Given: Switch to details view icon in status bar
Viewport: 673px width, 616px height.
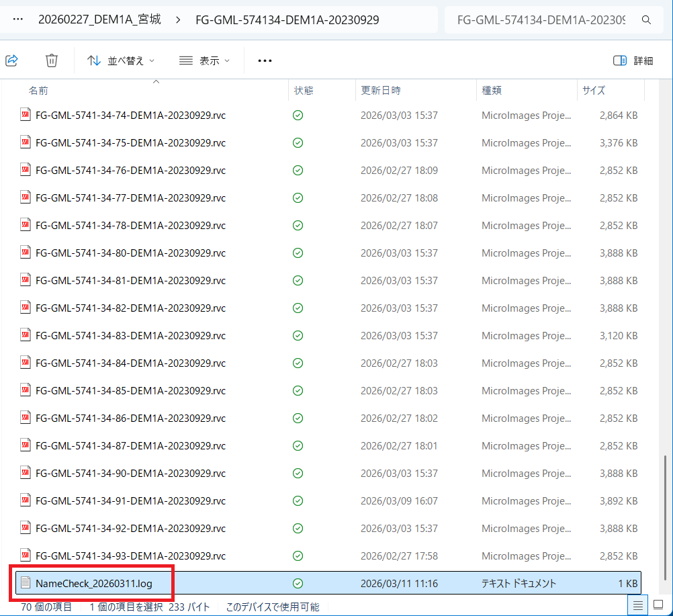Looking at the screenshot, I should (x=638, y=606).
